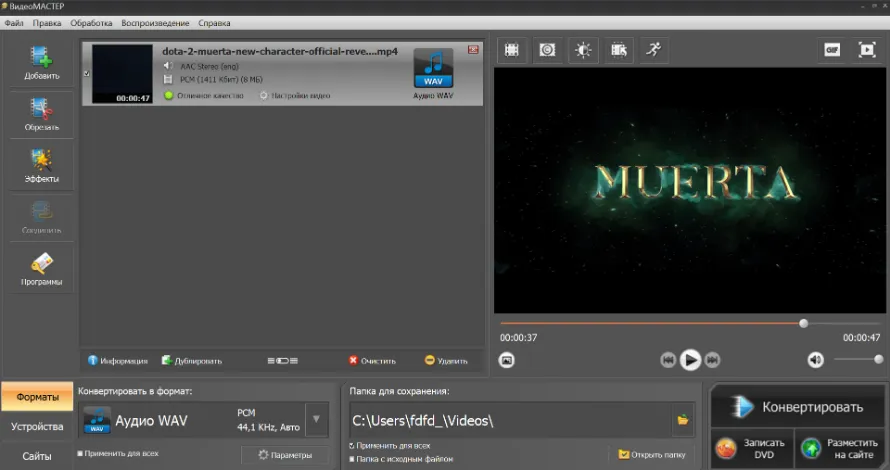The width and height of the screenshot is (890, 470).
Task: Mute the preview volume speaker icon
Action: click(816, 360)
